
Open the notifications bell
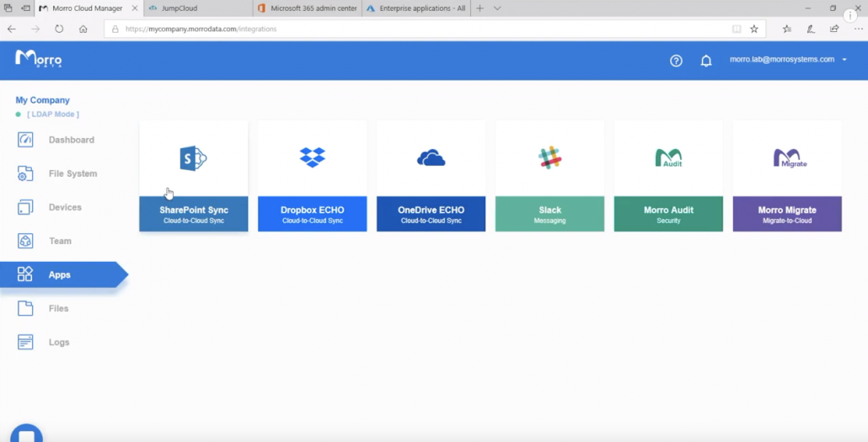pyautogui.click(x=706, y=61)
